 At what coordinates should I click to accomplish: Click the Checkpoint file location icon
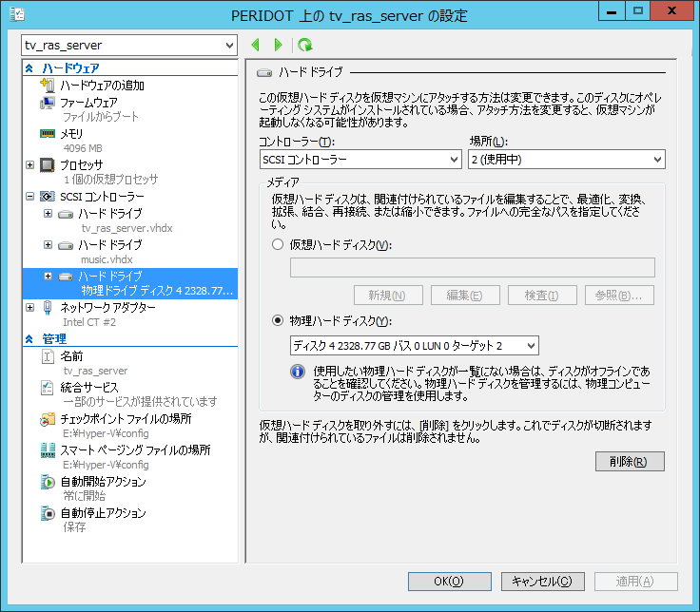coord(48,419)
